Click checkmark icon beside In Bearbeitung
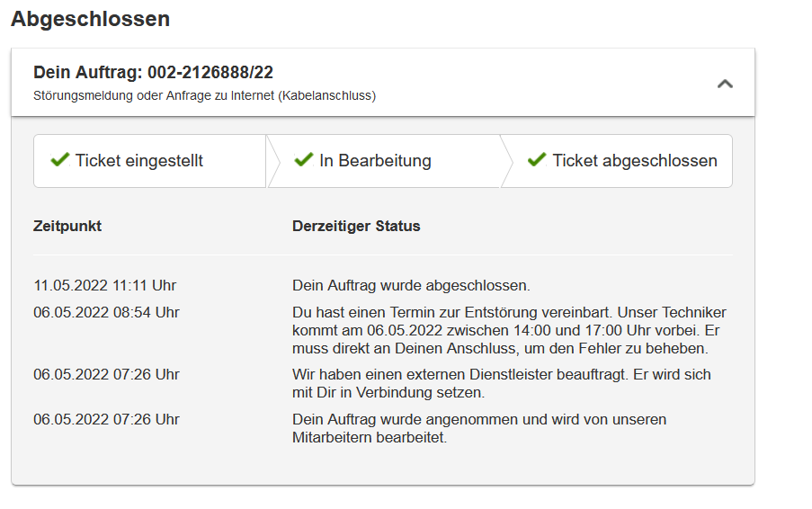The width and height of the screenshot is (812, 509). coord(304,160)
